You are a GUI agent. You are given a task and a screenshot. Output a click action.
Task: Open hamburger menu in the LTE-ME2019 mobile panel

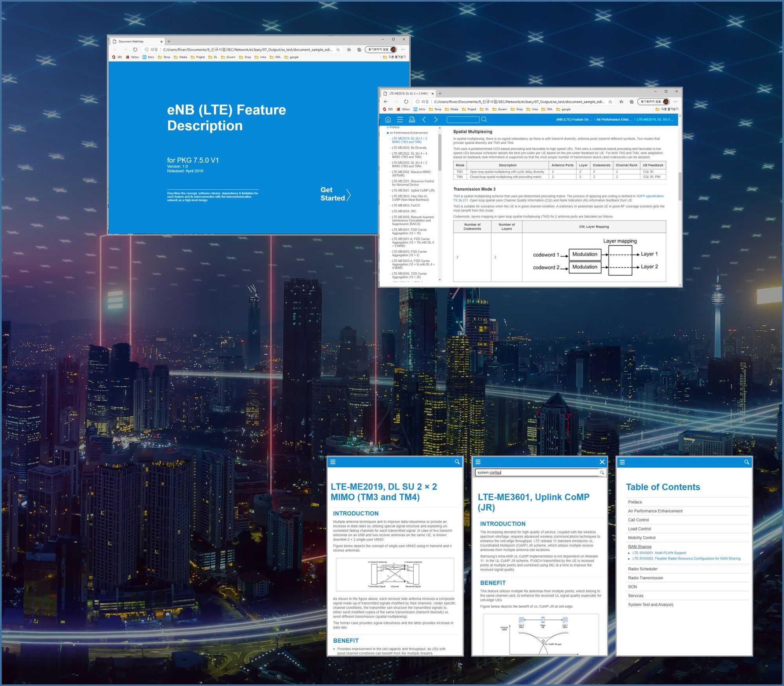click(333, 462)
